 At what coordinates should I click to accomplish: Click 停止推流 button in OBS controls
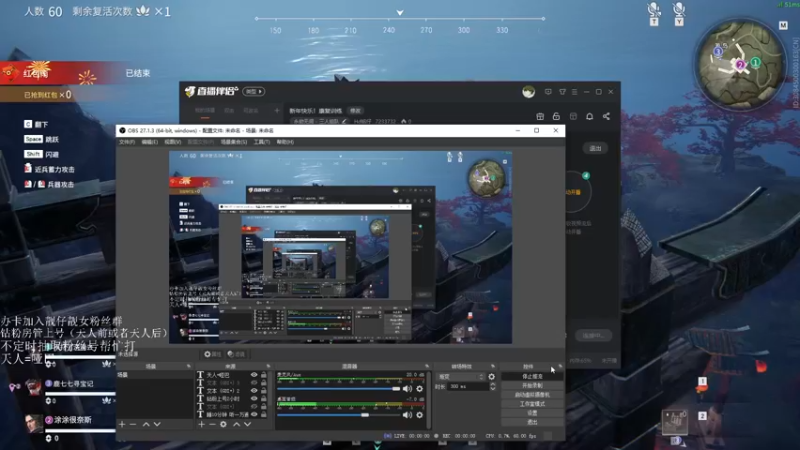(532, 377)
